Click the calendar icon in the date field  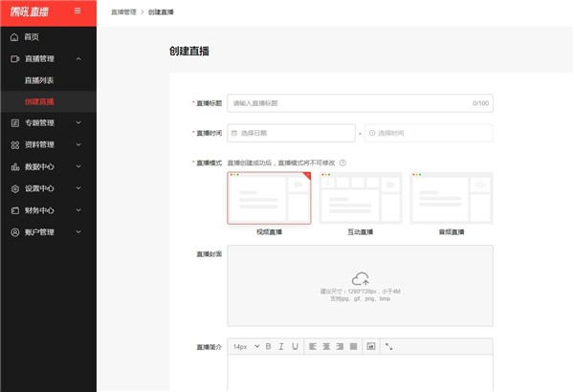coord(234,133)
